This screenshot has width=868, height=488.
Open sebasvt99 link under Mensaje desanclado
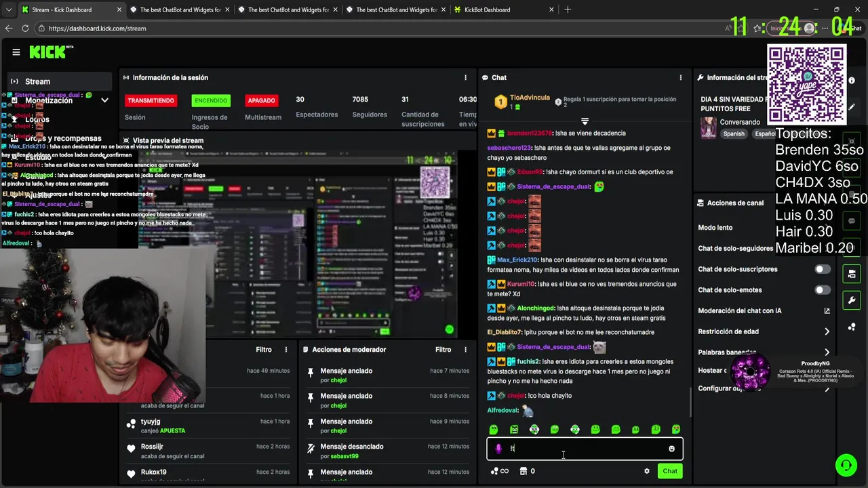pos(343,456)
